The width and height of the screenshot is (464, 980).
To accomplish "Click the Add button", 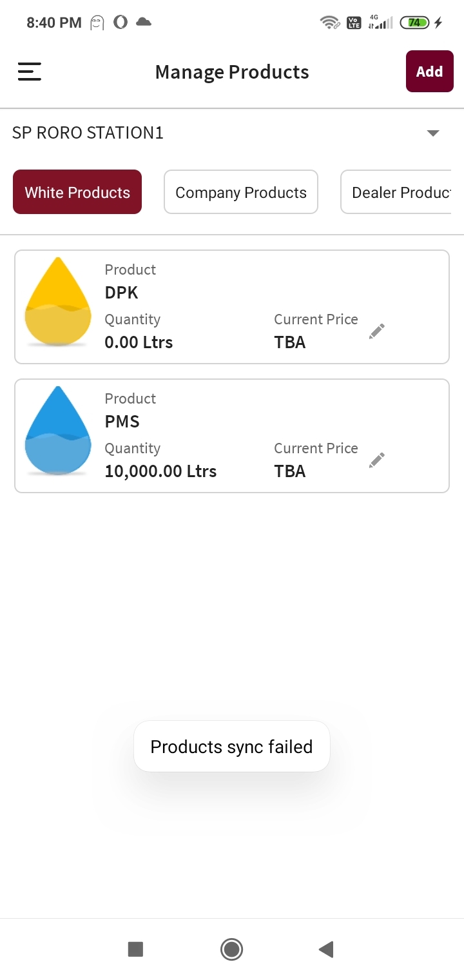I will (x=430, y=72).
